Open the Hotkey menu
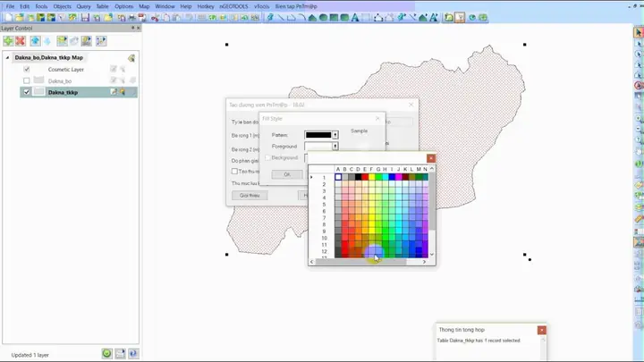This screenshot has width=644, height=362. coord(206,6)
